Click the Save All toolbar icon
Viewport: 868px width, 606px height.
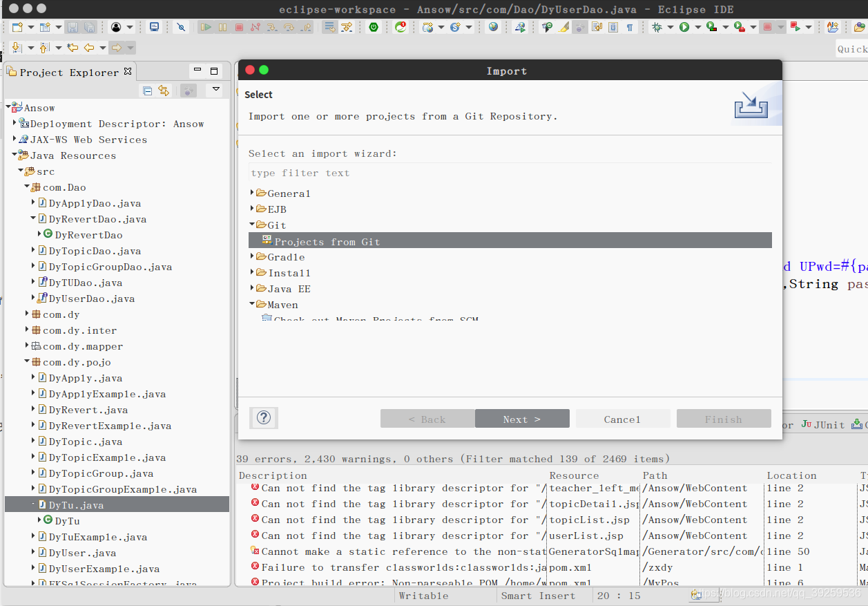pos(89,27)
